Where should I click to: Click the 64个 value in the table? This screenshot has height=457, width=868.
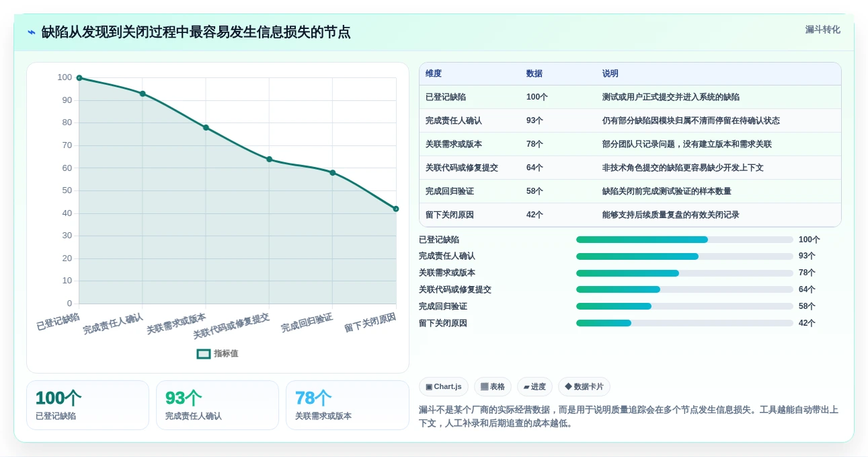pyautogui.click(x=535, y=168)
